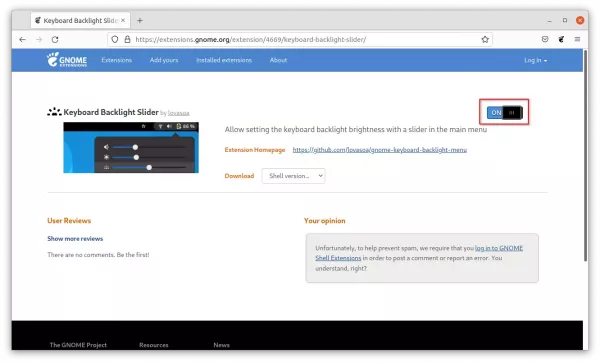Click the page vertical scrollbar
600x363 pixels.
(585, 156)
